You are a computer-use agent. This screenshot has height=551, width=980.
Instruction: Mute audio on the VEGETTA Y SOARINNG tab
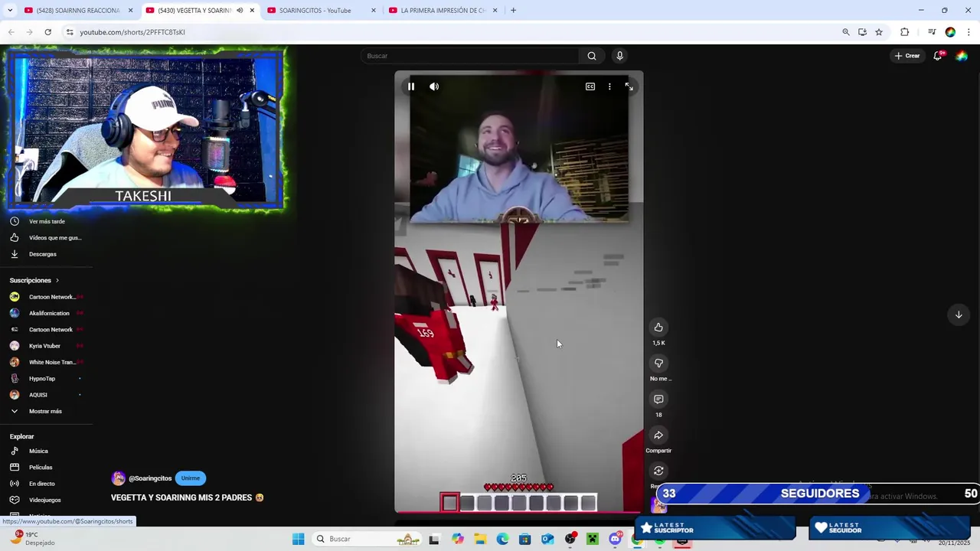click(x=240, y=11)
